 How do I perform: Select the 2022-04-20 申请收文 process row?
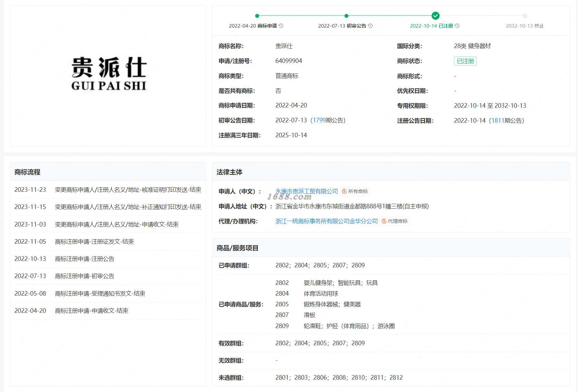108,311
